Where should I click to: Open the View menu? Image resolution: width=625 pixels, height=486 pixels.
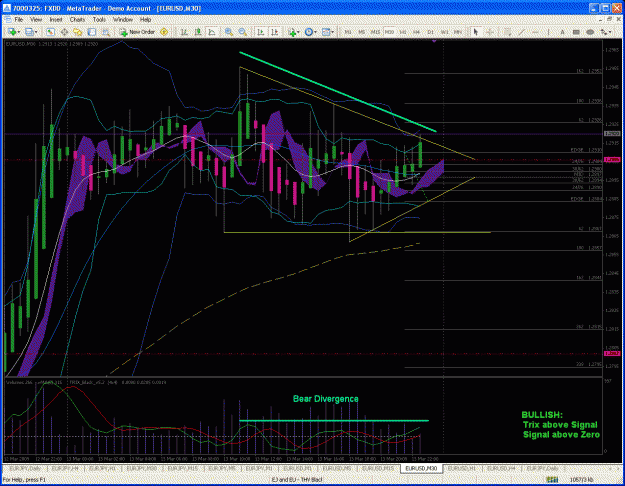pos(36,19)
